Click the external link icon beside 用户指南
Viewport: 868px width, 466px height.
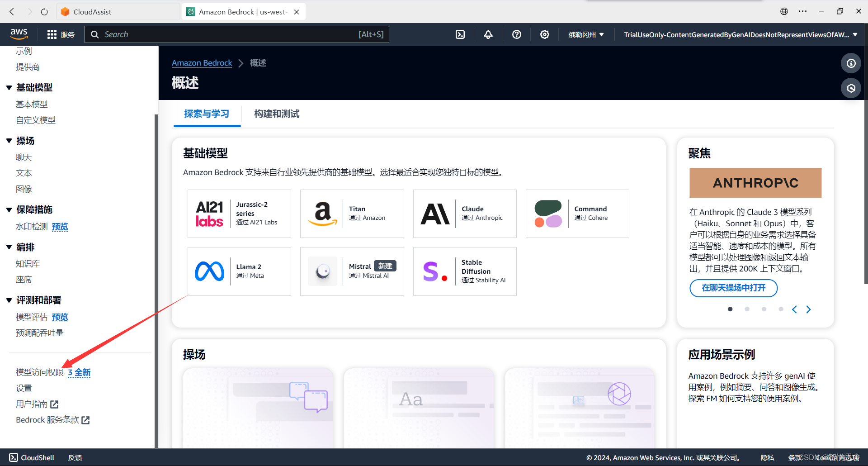pyautogui.click(x=54, y=404)
